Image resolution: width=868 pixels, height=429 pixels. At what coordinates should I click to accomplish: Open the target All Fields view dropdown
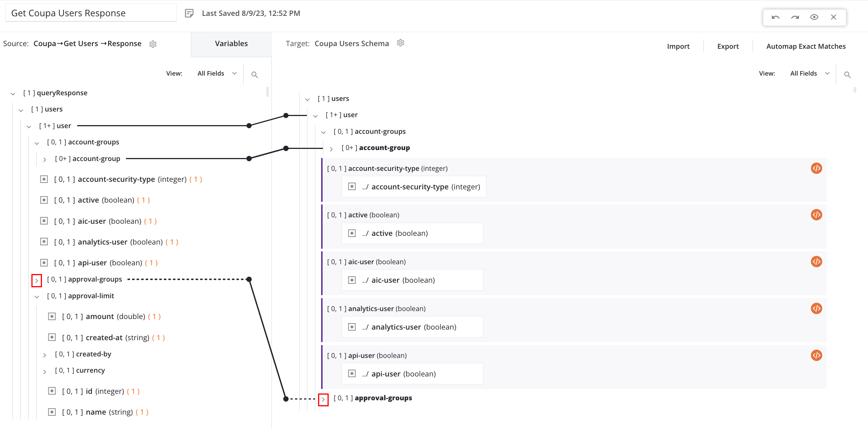point(809,73)
